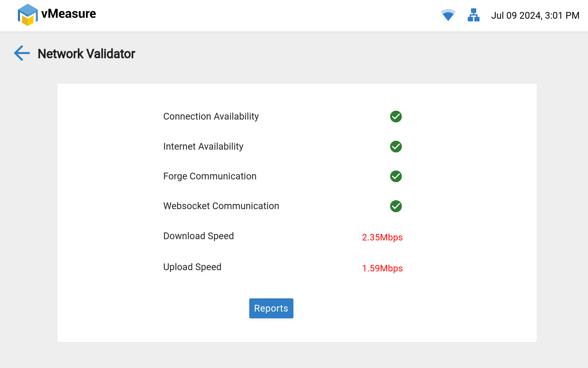Click Websocket Communication green checkmark
588x368 pixels.
(x=396, y=206)
